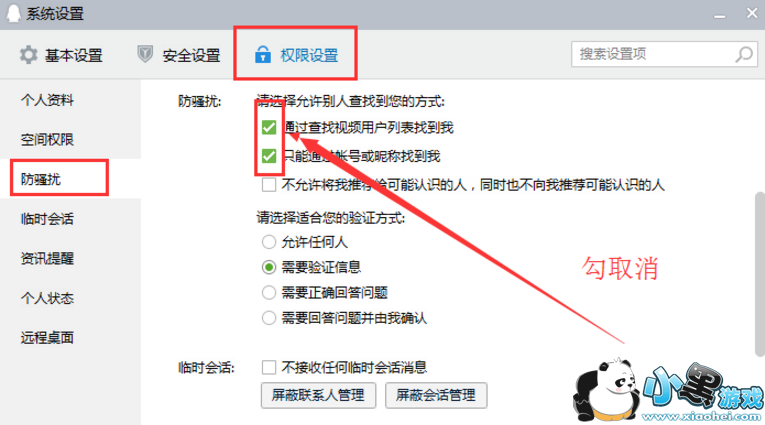Screen dimensions: 765x425
Task: Click the vertical scrollbar on the right
Action: pyautogui.click(x=760, y=274)
